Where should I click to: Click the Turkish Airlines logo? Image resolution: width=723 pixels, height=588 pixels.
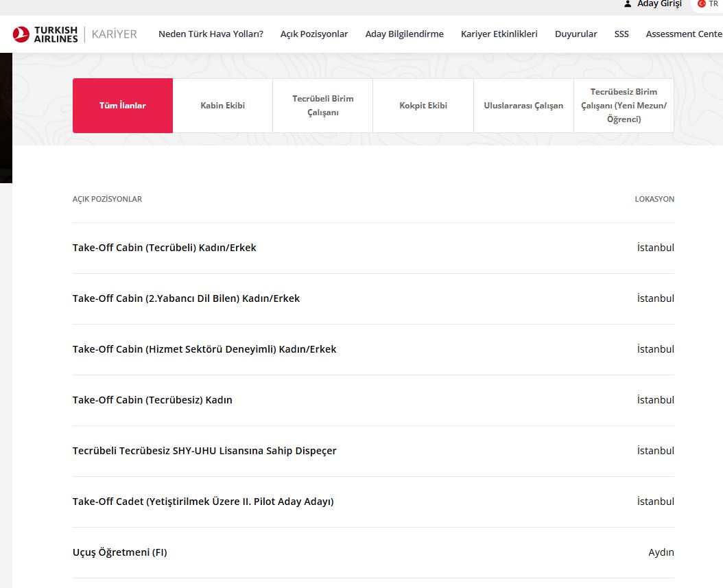point(45,34)
